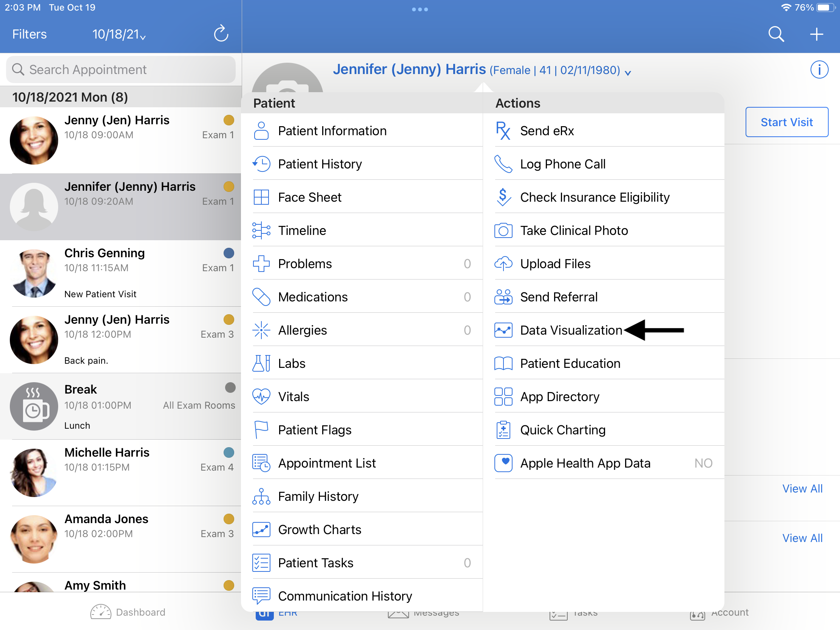Tap the three-dot multitasking indicator
Image resolution: width=840 pixels, height=630 pixels.
click(x=420, y=9)
